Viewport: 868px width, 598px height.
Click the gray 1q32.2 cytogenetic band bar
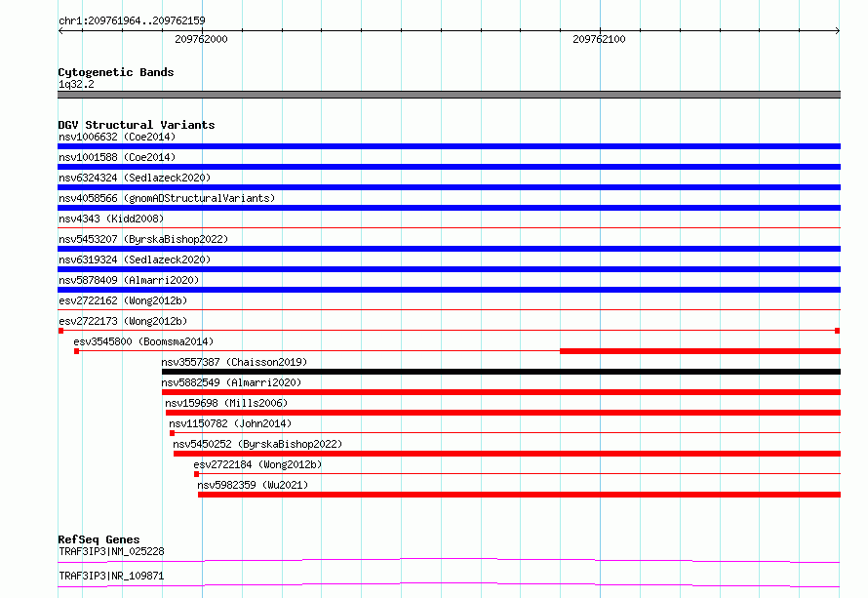point(449,95)
